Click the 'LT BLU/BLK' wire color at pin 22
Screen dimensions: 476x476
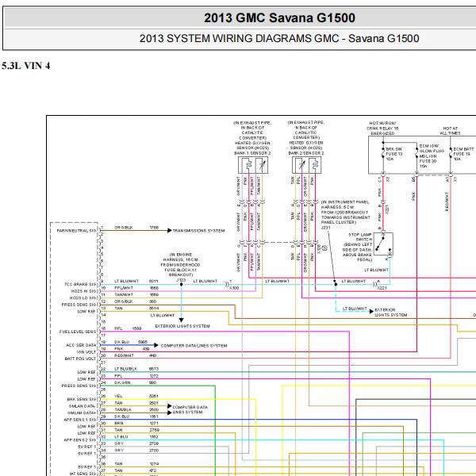(x=125, y=369)
